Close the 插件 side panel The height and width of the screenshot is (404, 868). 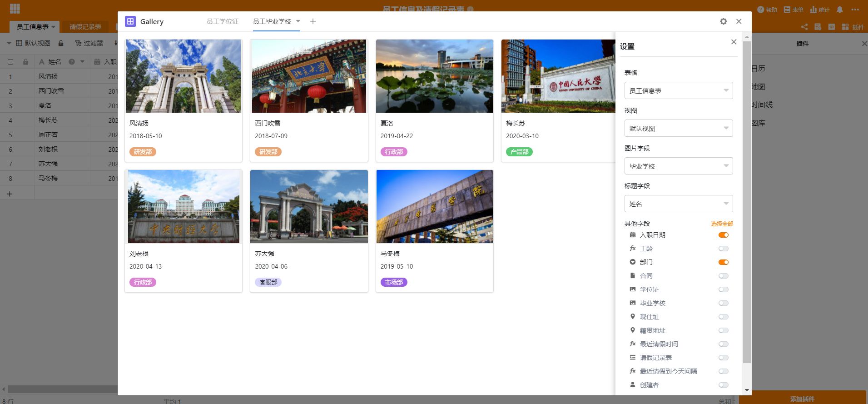coord(864,44)
